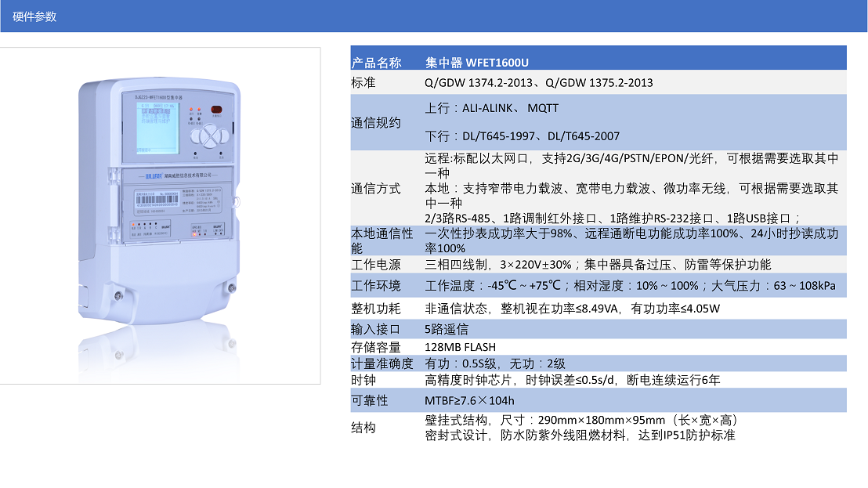Select the 2/3路RS-485 interface line
Screen dimensions: 868x488
(x=613, y=218)
